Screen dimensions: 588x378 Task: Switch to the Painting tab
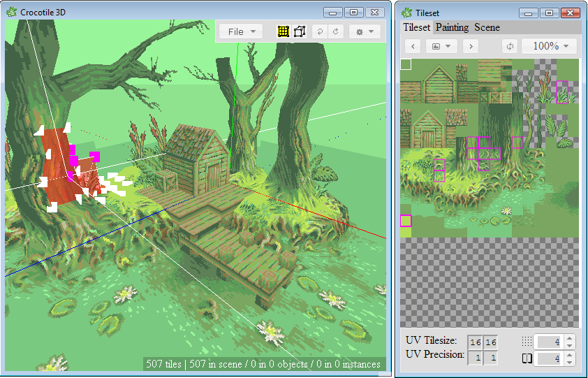[x=452, y=27]
